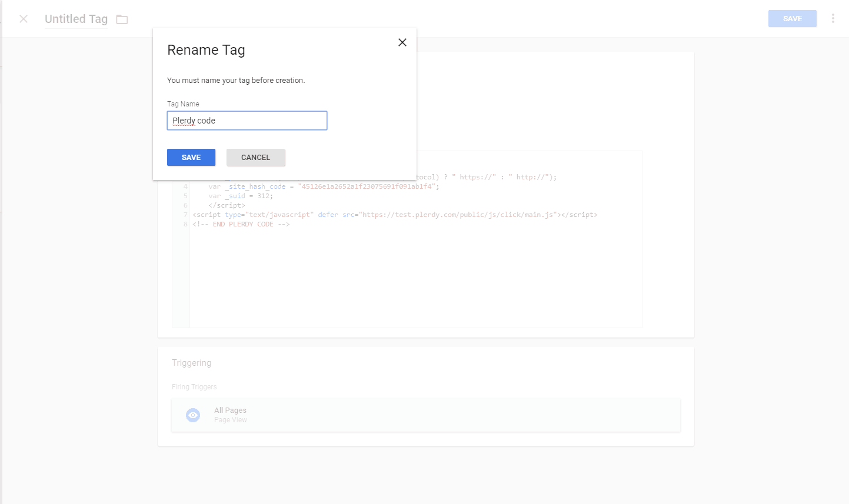Close the tag editor with the X icon
The width and height of the screenshot is (849, 504).
coord(24,19)
